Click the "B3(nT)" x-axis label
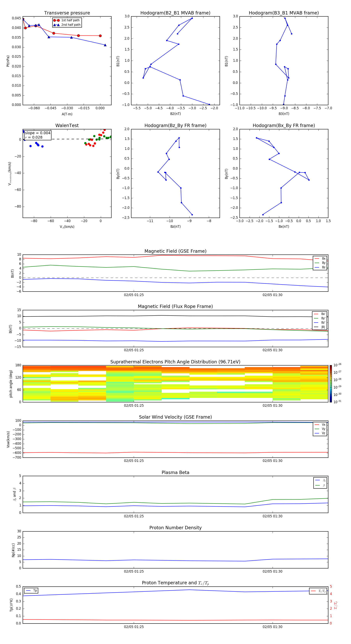The width and height of the screenshot is (351, 644). coord(284,114)
